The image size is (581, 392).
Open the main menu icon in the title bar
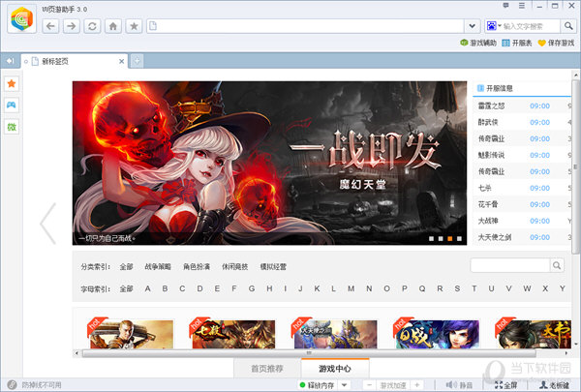click(522, 6)
